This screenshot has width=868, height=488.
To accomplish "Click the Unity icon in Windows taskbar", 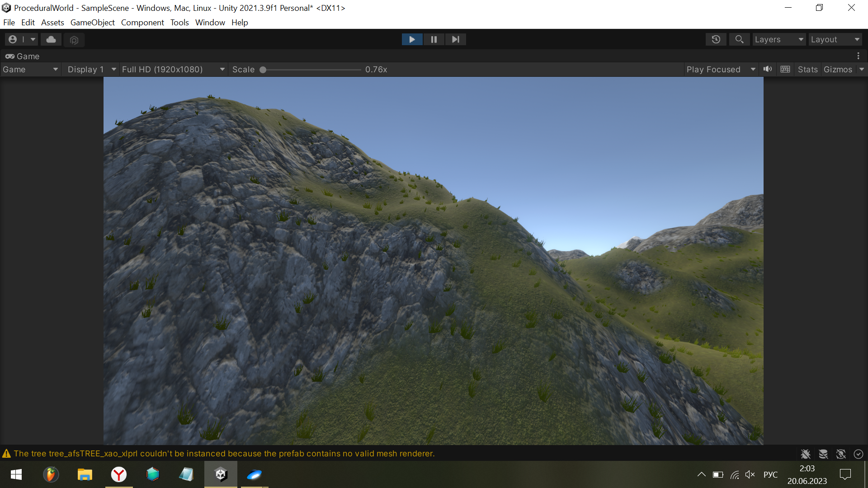I will click(x=221, y=474).
